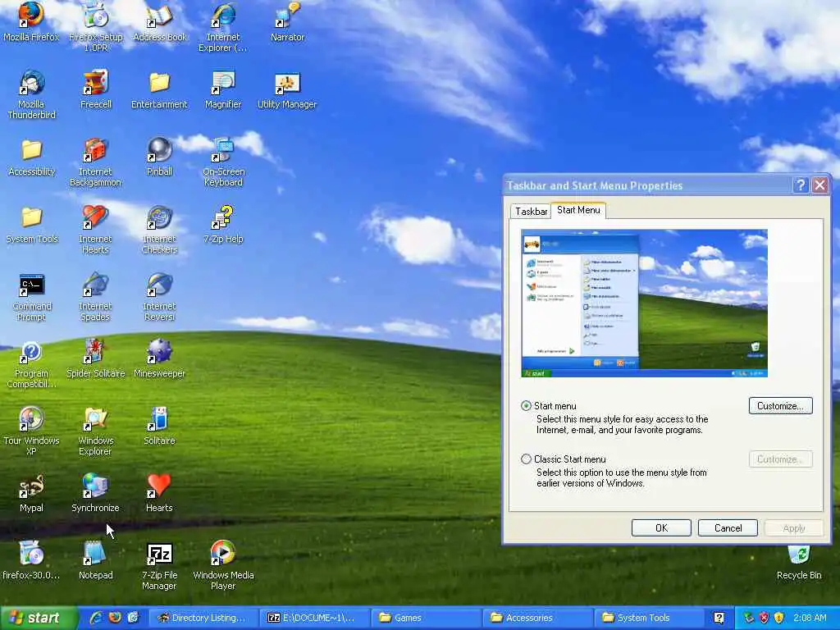The width and height of the screenshot is (840, 630).
Task: Switch to the Taskbar tab
Action: tap(531, 212)
